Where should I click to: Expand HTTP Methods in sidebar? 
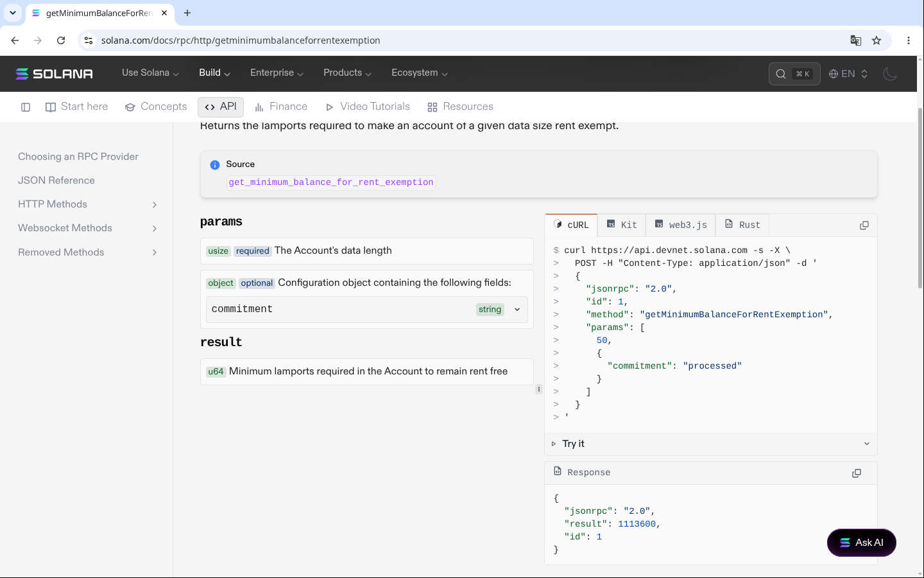coord(88,204)
